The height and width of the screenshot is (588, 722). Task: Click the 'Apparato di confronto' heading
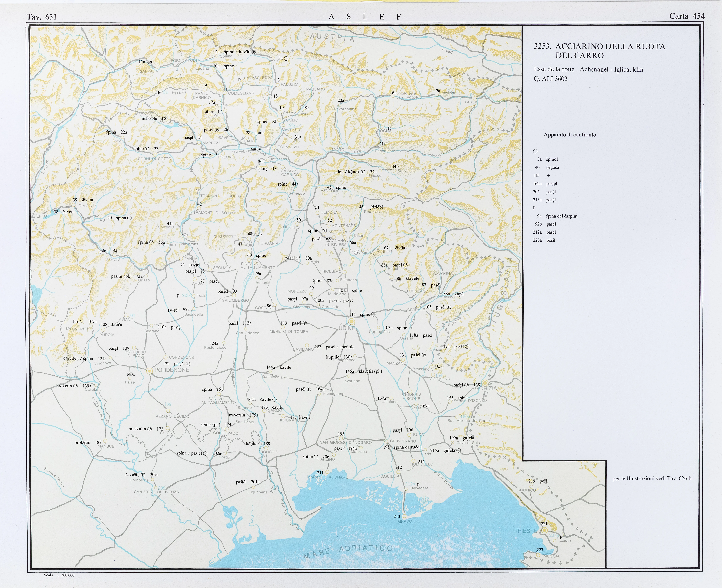(x=570, y=135)
